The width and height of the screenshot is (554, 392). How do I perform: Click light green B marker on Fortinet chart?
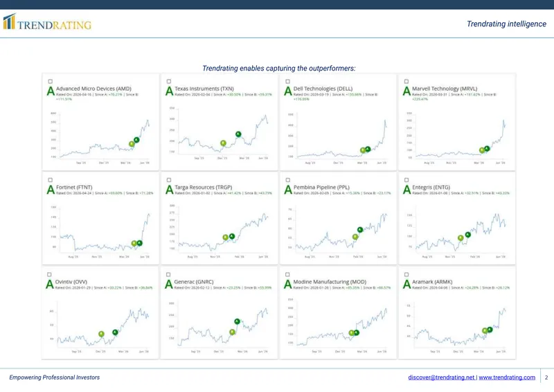(134, 243)
